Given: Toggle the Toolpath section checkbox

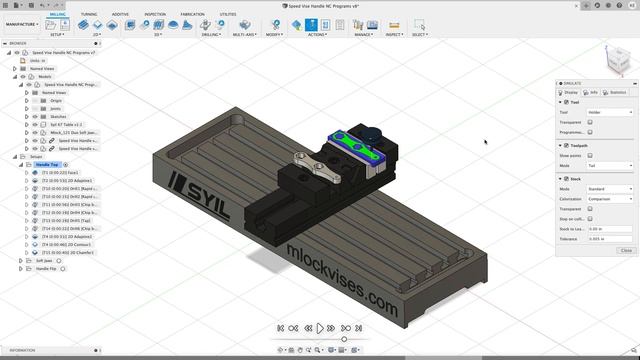Looking at the screenshot, I should point(566,145).
